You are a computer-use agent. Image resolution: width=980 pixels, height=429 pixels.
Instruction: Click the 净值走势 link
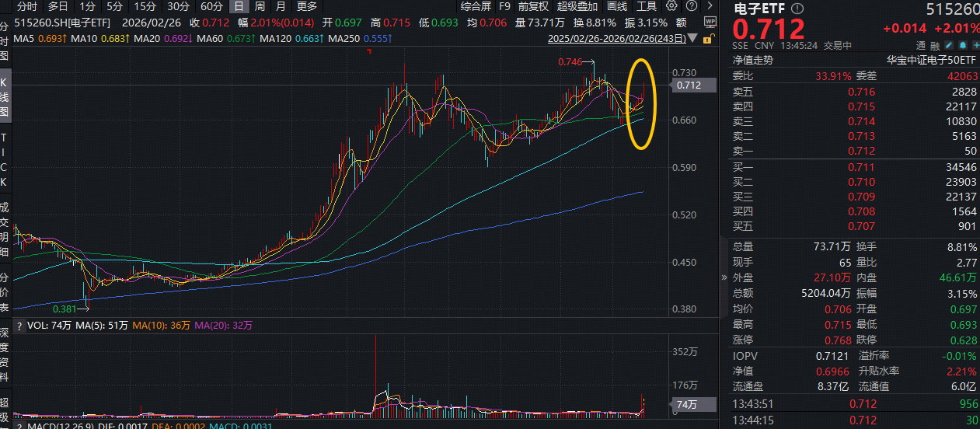pyautogui.click(x=754, y=60)
